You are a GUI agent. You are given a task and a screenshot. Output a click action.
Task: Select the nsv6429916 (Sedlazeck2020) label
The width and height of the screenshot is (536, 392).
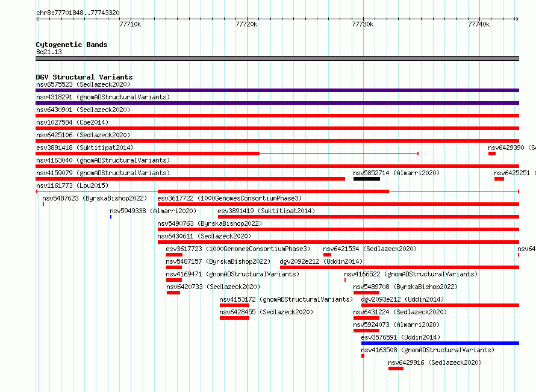tap(435, 362)
